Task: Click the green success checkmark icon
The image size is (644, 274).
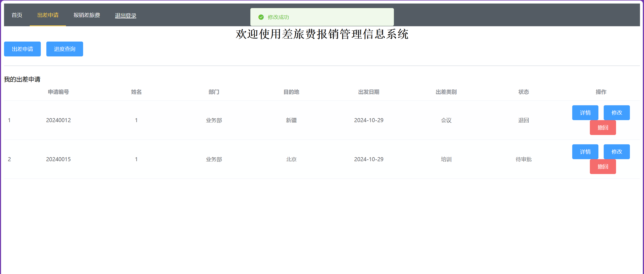Action: click(261, 17)
